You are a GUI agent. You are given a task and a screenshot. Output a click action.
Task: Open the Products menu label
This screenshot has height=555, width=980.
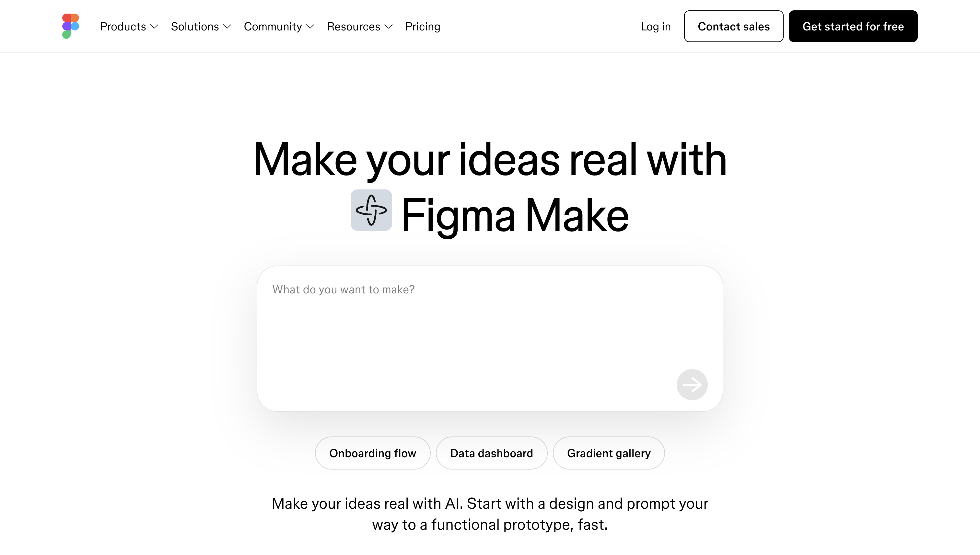pyautogui.click(x=123, y=27)
